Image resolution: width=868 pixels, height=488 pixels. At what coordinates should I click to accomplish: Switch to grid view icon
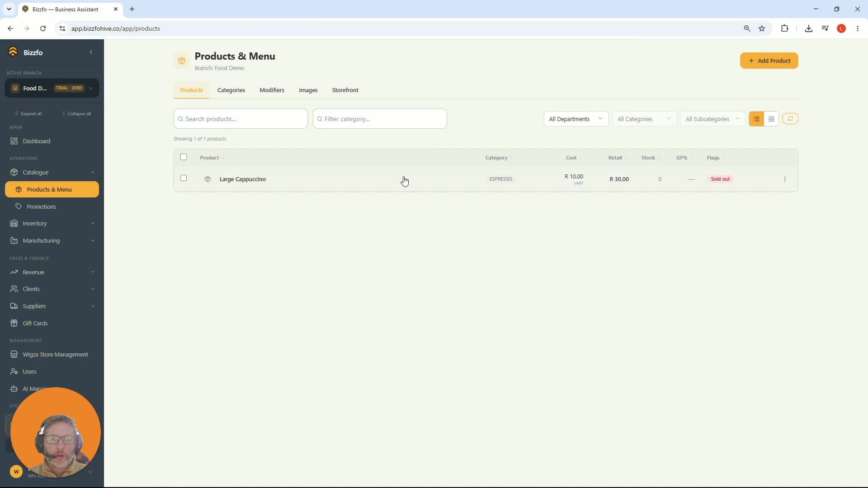tap(771, 119)
